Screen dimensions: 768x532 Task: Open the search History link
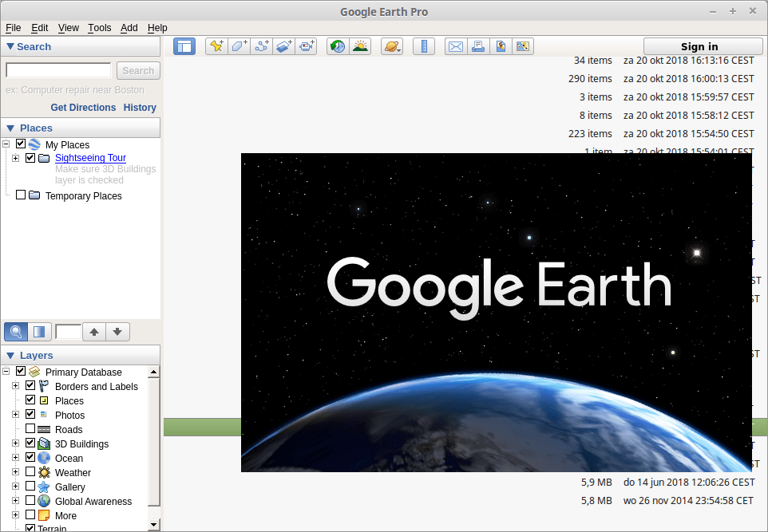pos(140,107)
